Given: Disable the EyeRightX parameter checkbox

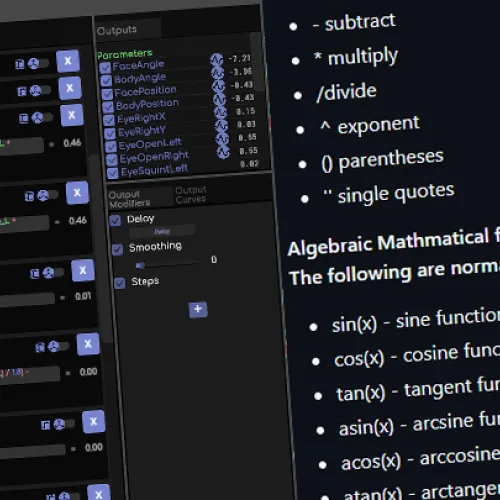Looking at the screenshot, I should click(x=109, y=120).
